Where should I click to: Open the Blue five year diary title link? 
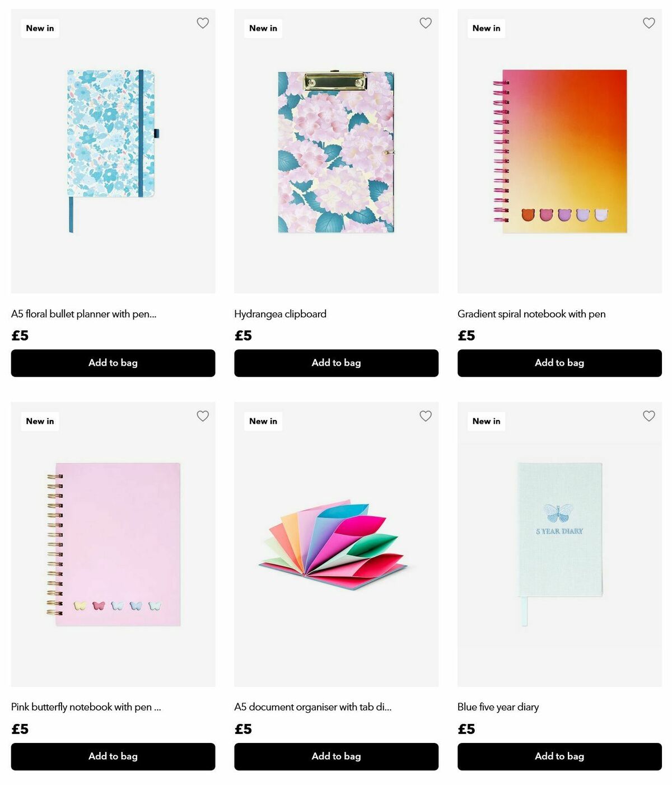[x=498, y=707]
